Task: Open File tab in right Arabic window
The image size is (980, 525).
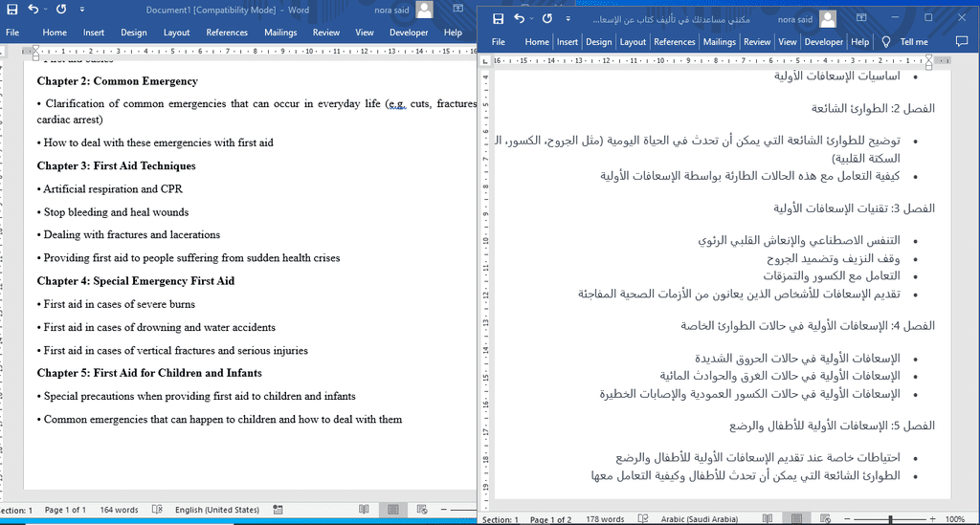Action: point(498,42)
